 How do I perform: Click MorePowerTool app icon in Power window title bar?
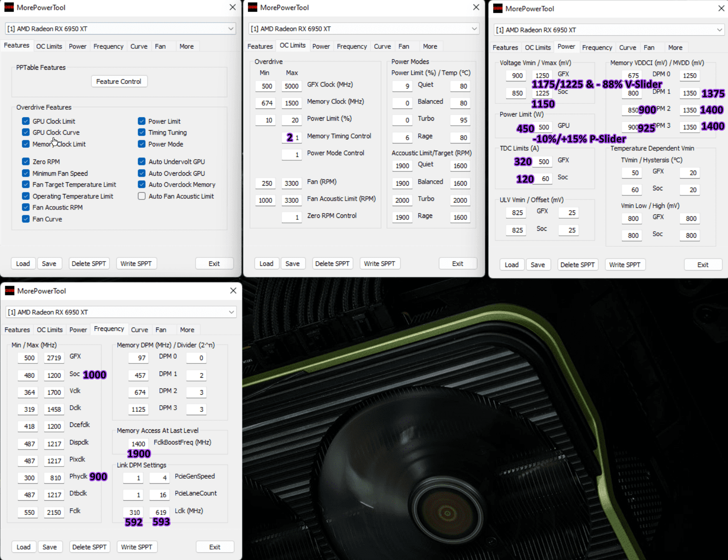tap(498, 9)
